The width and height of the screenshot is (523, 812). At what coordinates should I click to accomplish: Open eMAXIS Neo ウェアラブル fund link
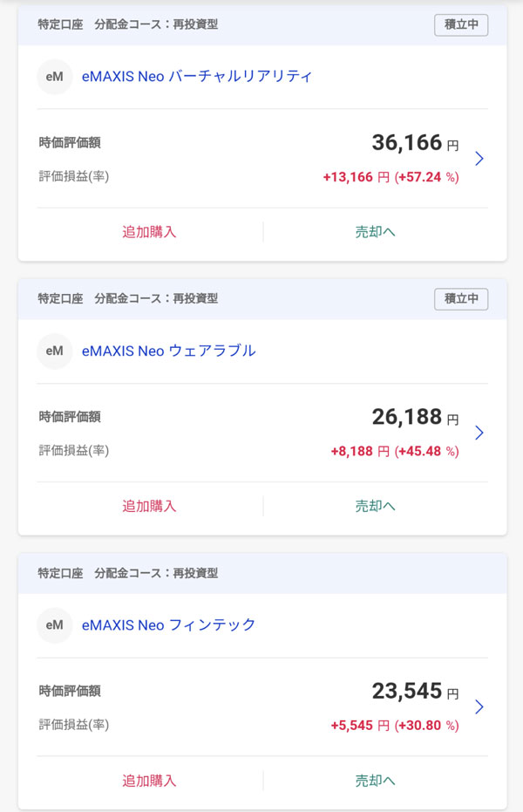(x=168, y=351)
